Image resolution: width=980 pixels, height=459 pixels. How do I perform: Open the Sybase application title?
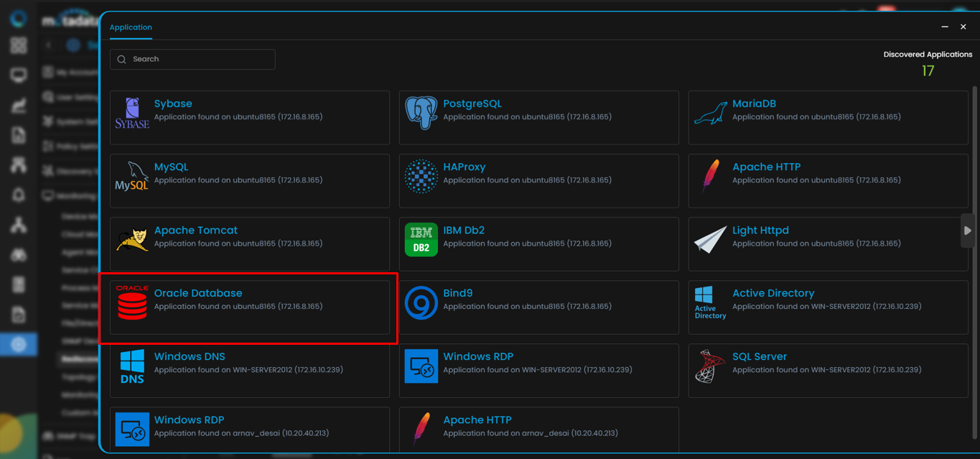click(173, 103)
